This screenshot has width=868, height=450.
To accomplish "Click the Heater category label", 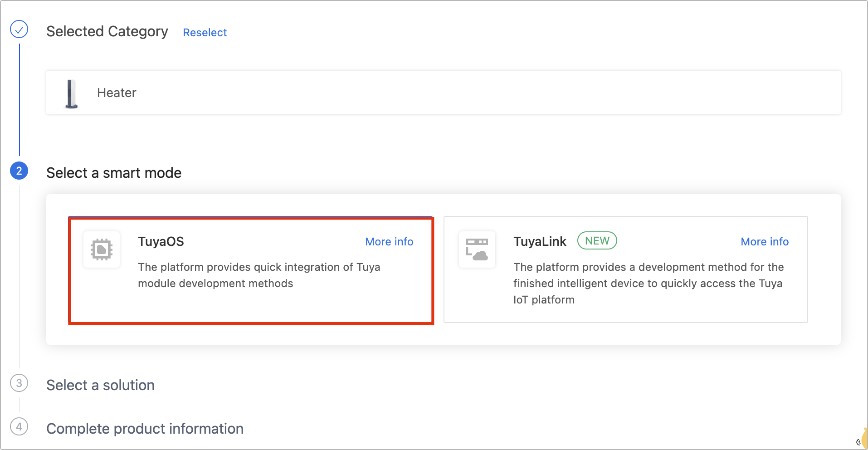I will coord(117,93).
